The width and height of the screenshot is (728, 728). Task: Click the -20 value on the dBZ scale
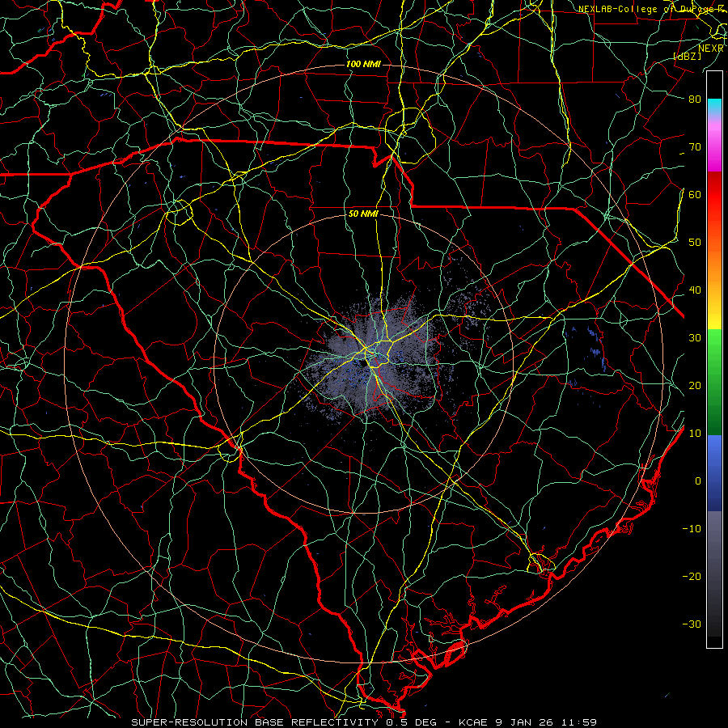[692, 577]
